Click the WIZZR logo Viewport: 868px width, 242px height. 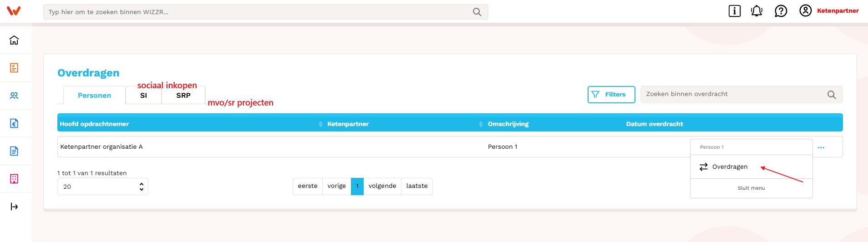point(14,10)
